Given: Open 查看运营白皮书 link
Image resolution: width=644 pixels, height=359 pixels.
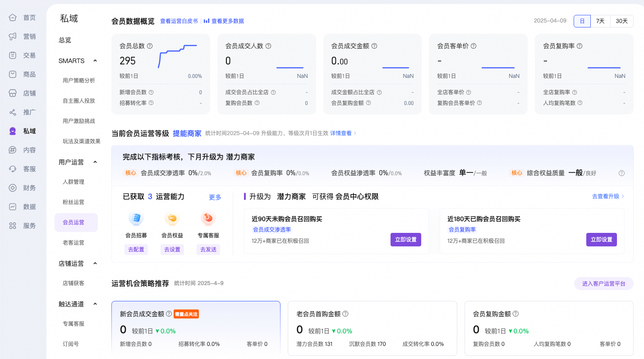Looking at the screenshot, I should pos(179,21).
